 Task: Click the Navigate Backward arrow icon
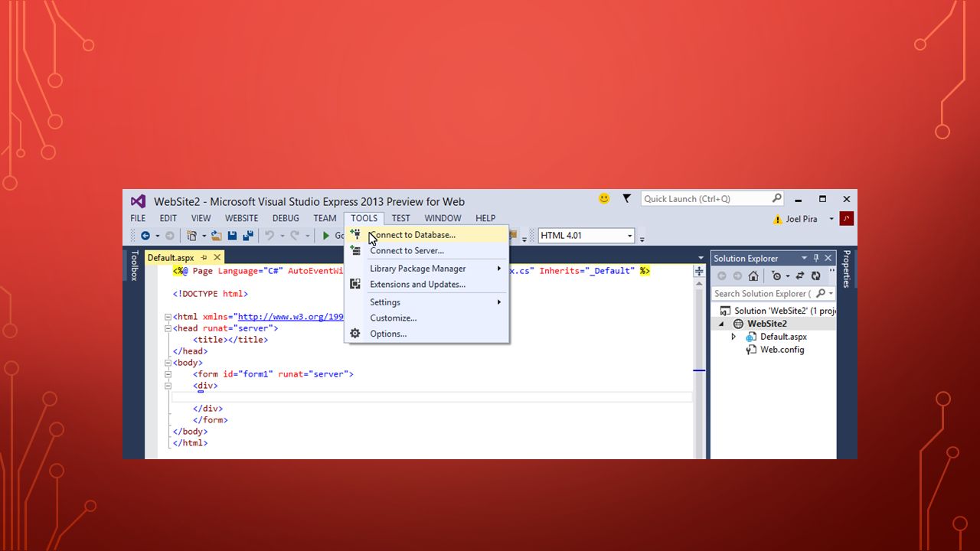[x=145, y=236]
